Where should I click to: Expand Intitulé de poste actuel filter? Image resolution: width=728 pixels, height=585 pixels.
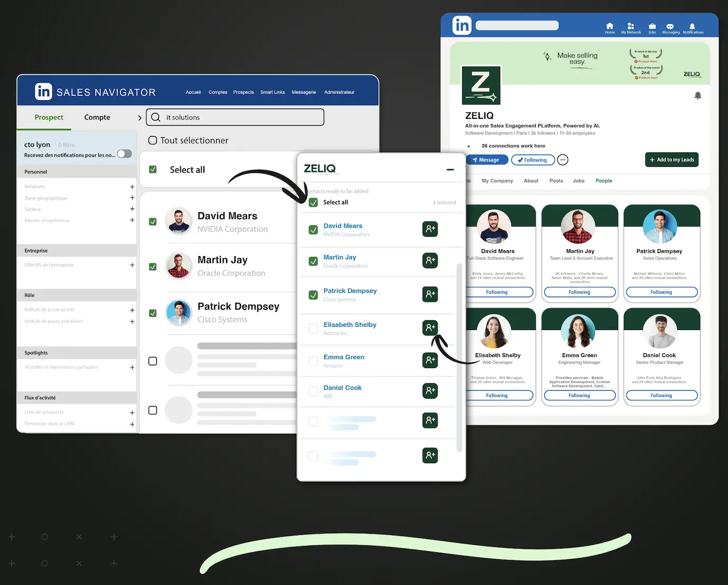point(132,310)
